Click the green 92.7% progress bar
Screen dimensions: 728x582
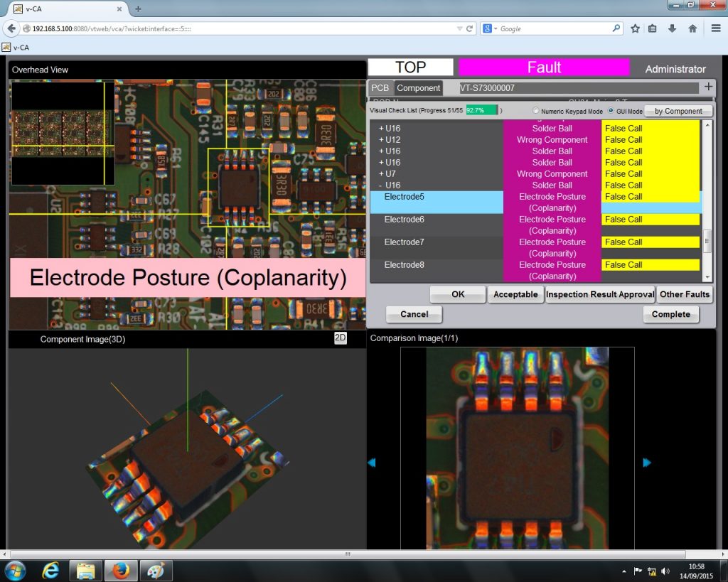point(481,111)
